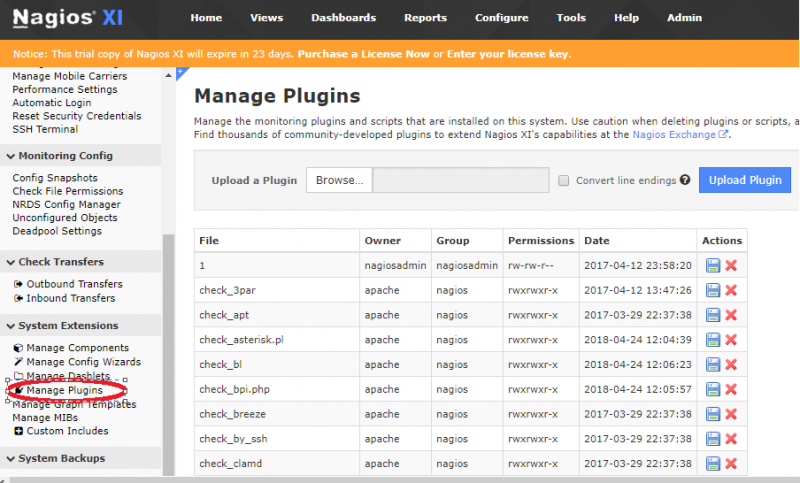Click the Upload Plugin button
Viewport: 800px width, 483px height.
[x=745, y=180]
